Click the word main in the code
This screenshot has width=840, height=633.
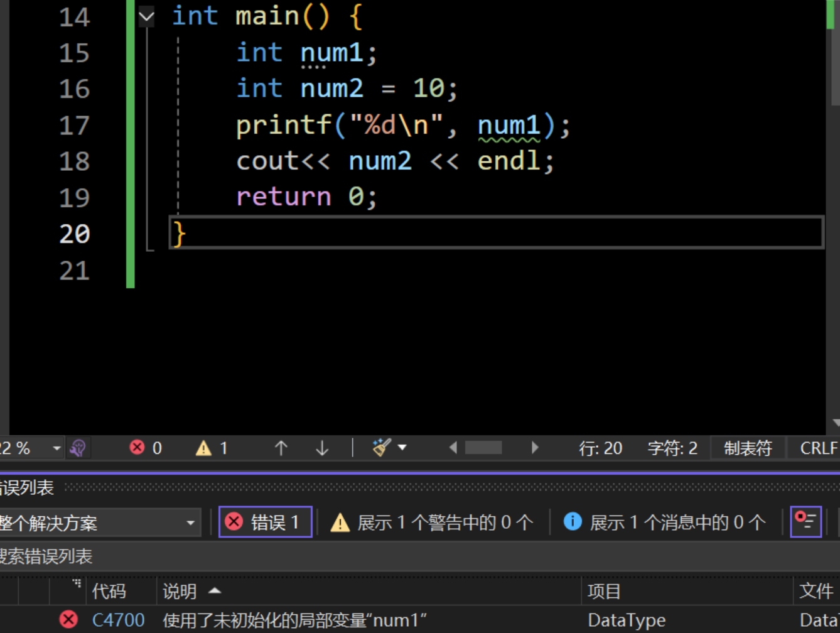[x=267, y=16]
